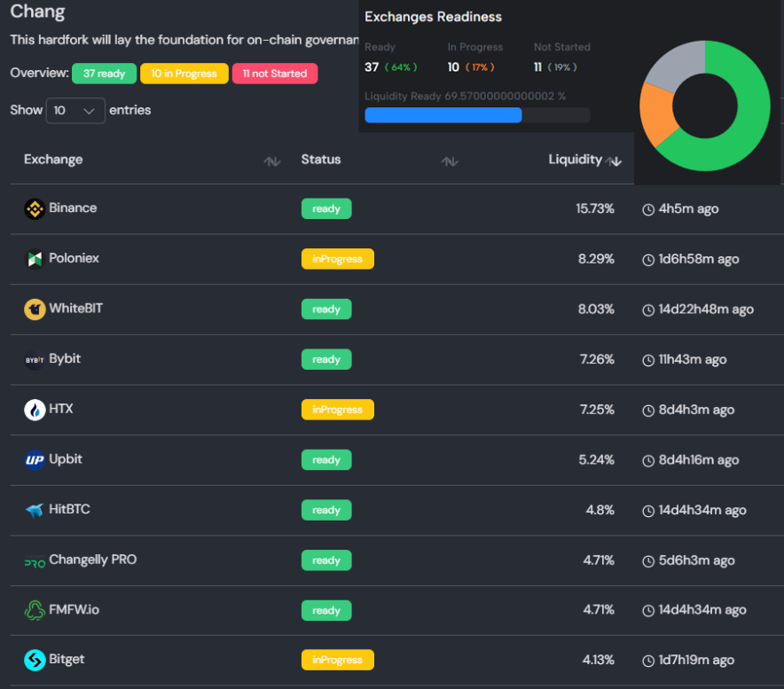Image resolution: width=784 pixels, height=689 pixels.
Task: Click the Status column header
Action: tap(321, 160)
